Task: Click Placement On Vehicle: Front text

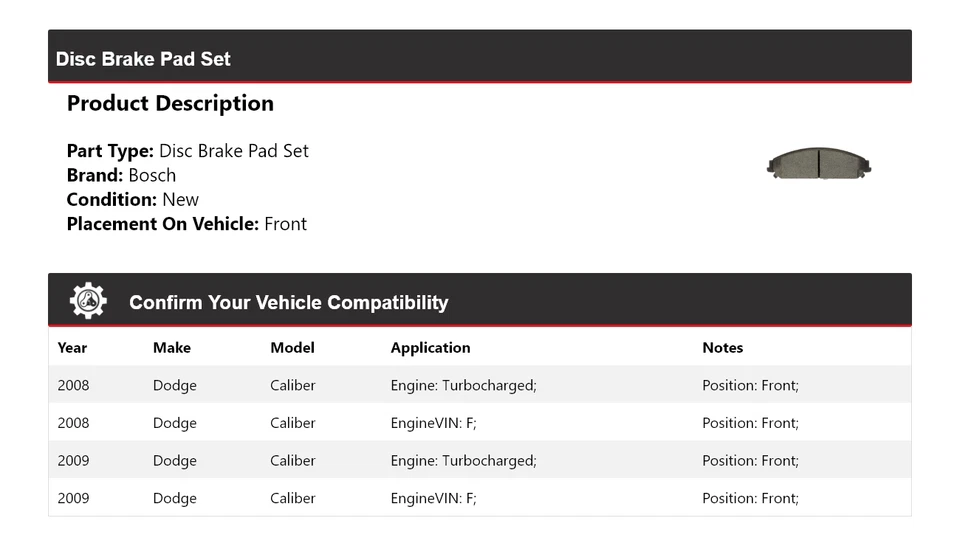Action: tap(186, 224)
